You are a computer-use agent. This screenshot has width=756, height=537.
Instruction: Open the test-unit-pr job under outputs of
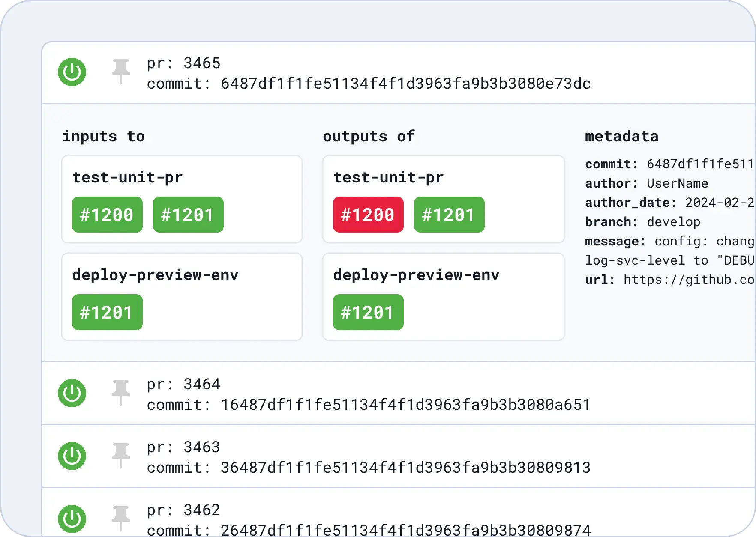pyautogui.click(x=388, y=177)
